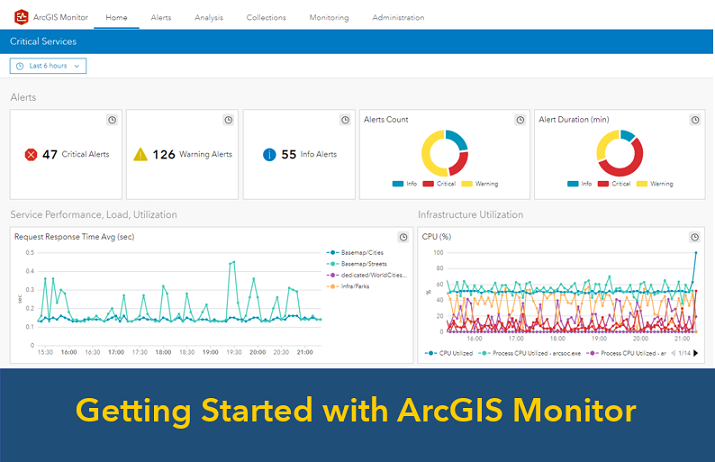715x462 pixels.
Task: Click clock icon on Critical Alerts card
Action: point(112,120)
